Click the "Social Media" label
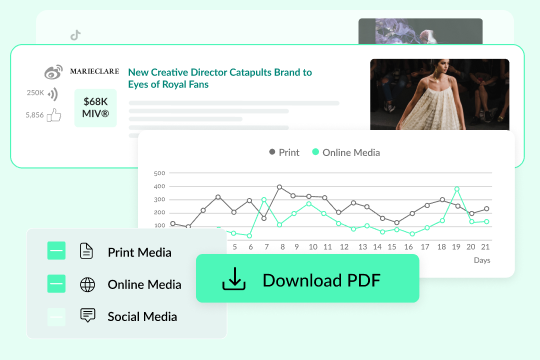Viewport: 540px width, 360px height. coord(142,317)
